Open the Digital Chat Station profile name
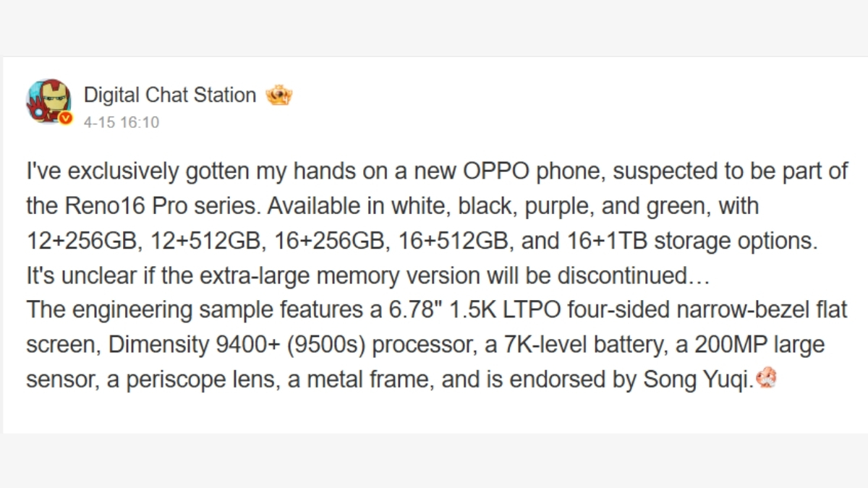868x488 pixels. 170,95
